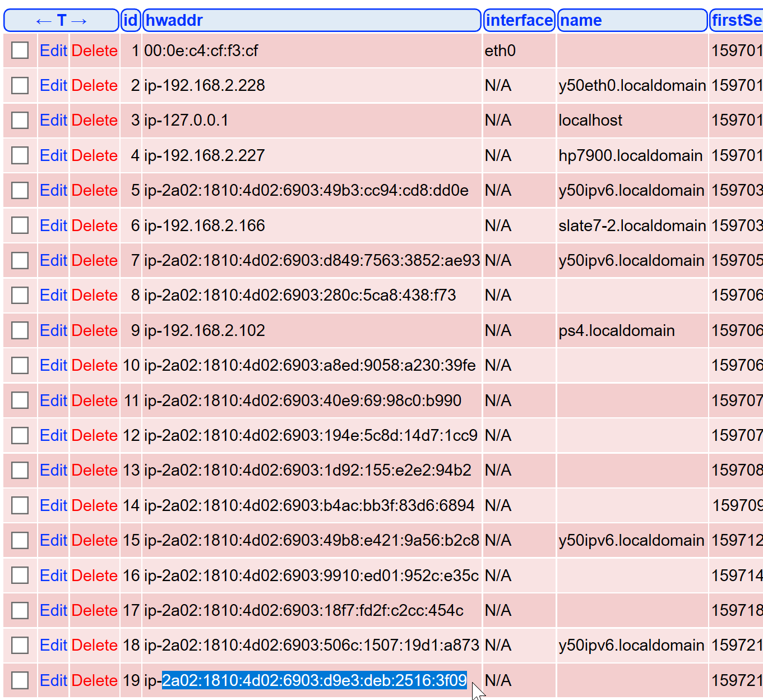Sort the table by the interface column
Viewport: 763px width, 700px height.
[519, 20]
